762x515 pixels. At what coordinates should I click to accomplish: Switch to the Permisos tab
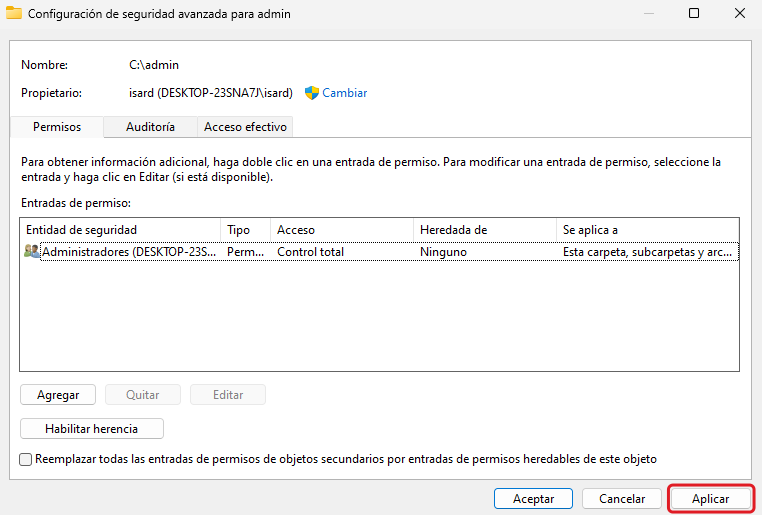click(56, 127)
